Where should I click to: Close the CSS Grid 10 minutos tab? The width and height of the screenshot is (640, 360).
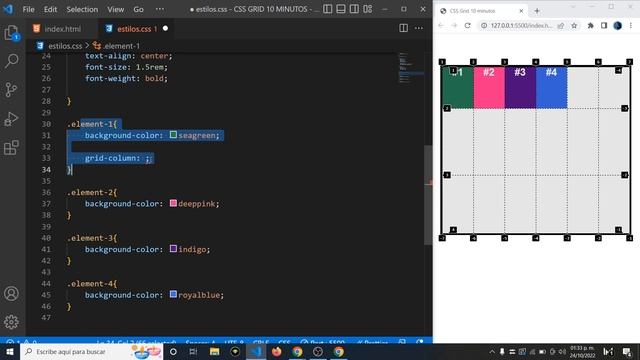(521, 11)
